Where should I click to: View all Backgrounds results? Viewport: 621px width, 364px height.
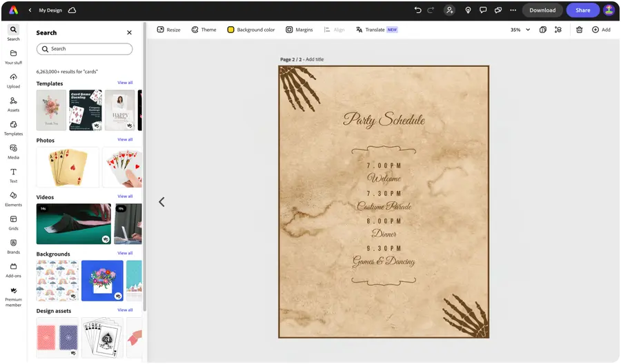click(125, 253)
